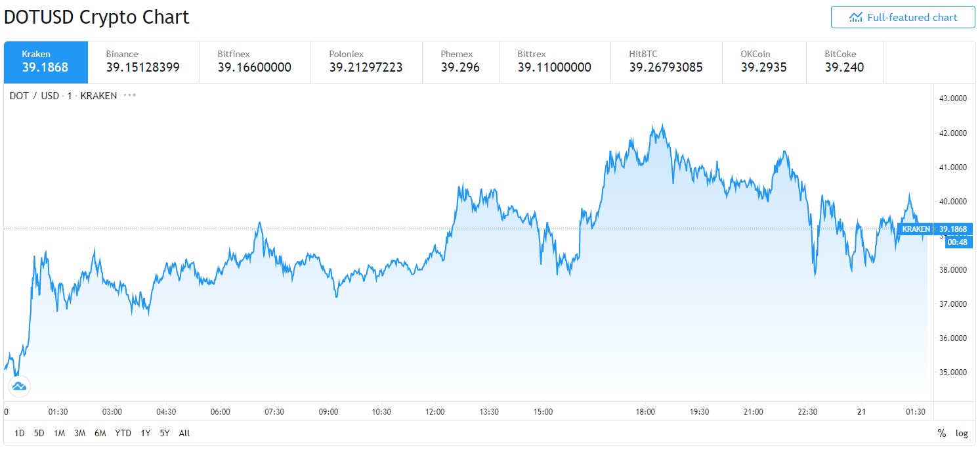Switch to Phemex exchange tab
Image resolution: width=980 pixels, height=454 pixels.
[459, 61]
